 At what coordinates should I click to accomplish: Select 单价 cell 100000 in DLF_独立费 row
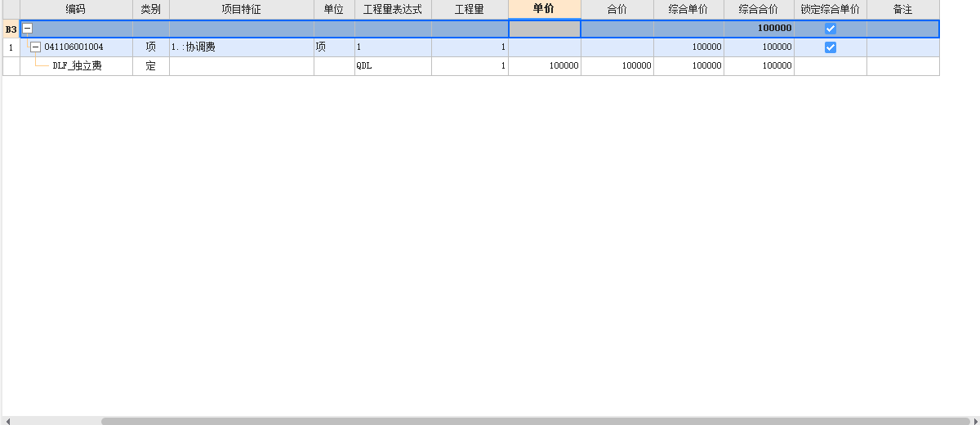[545, 66]
